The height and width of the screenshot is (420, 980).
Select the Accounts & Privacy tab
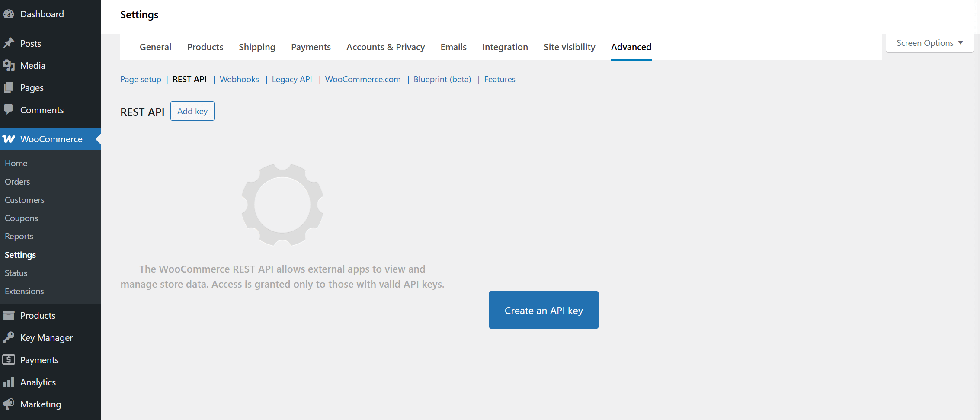(385, 47)
